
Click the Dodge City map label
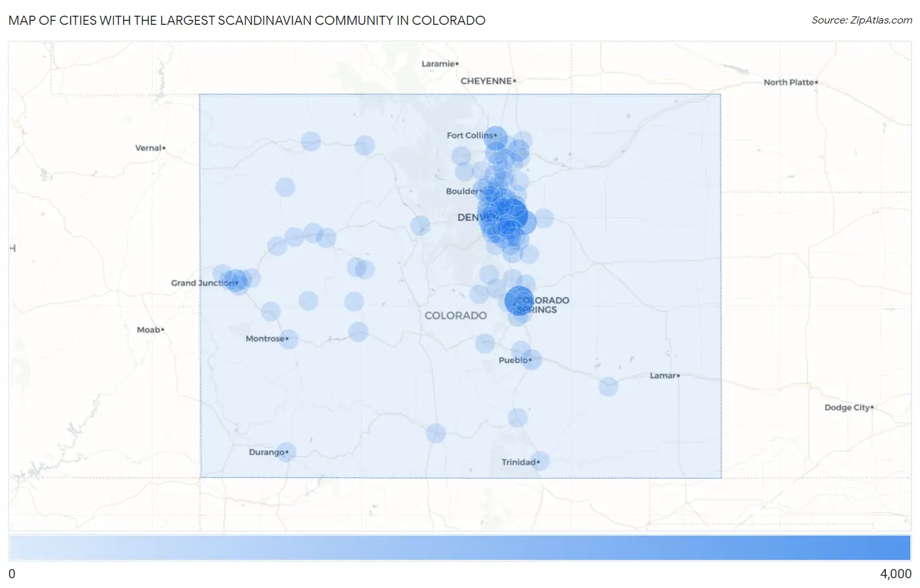pos(849,407)
